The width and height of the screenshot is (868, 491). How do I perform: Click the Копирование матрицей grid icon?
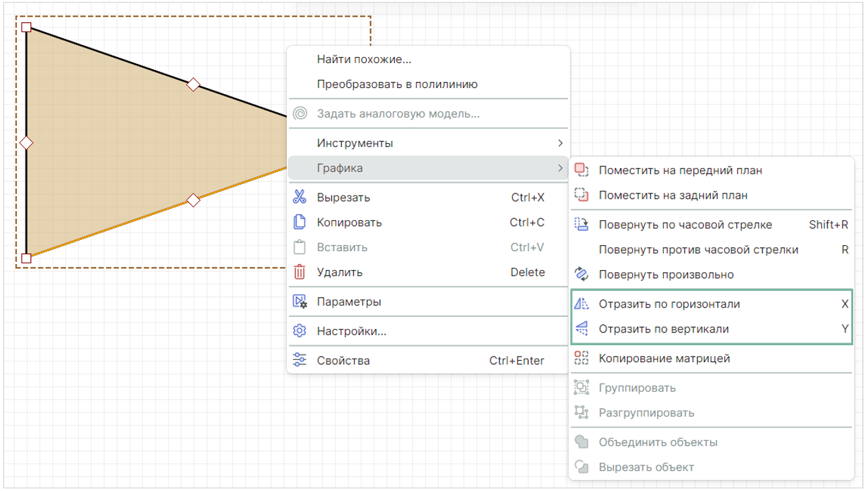[582, 359]
